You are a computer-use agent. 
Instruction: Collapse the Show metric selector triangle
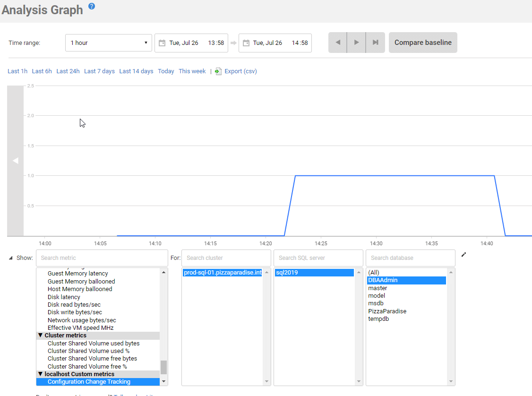pyautogui.click(x=10, y=258)
